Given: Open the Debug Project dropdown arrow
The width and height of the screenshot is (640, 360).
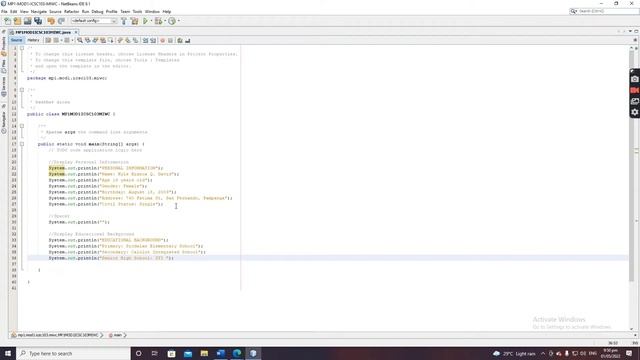Looking at the screenshot, I should click(x=164, y=21).
